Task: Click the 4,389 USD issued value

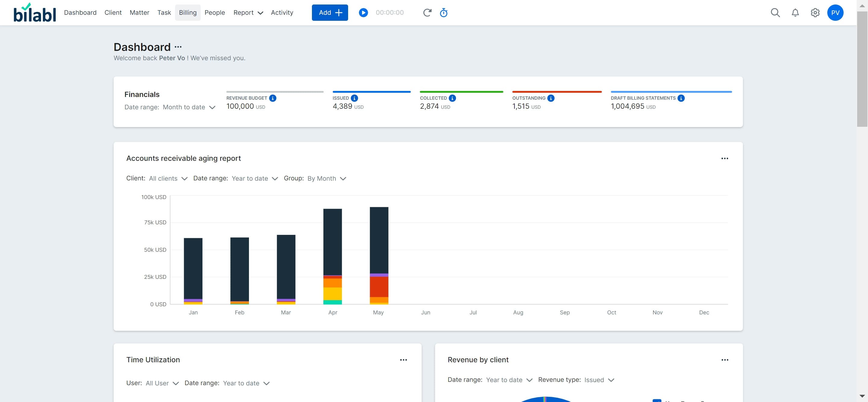Action: point(348,106)
